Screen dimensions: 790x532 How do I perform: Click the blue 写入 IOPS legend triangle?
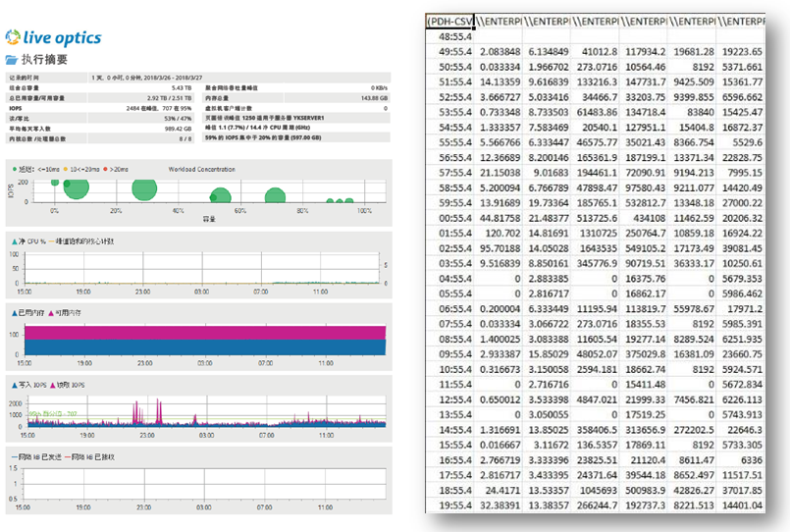(15, 386)
